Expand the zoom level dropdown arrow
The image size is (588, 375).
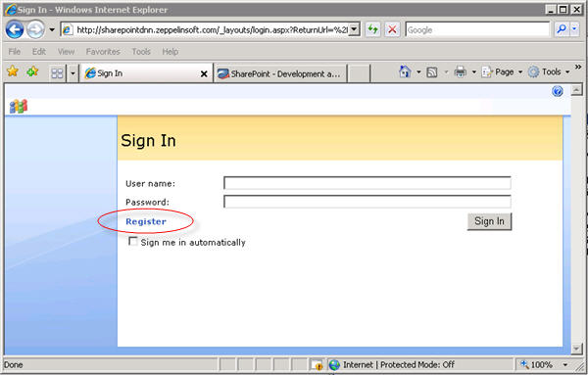[x=565, y=364]
